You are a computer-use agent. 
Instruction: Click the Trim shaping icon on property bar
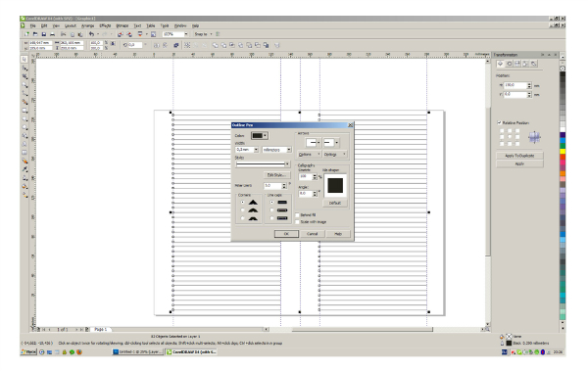click(223, 45)
